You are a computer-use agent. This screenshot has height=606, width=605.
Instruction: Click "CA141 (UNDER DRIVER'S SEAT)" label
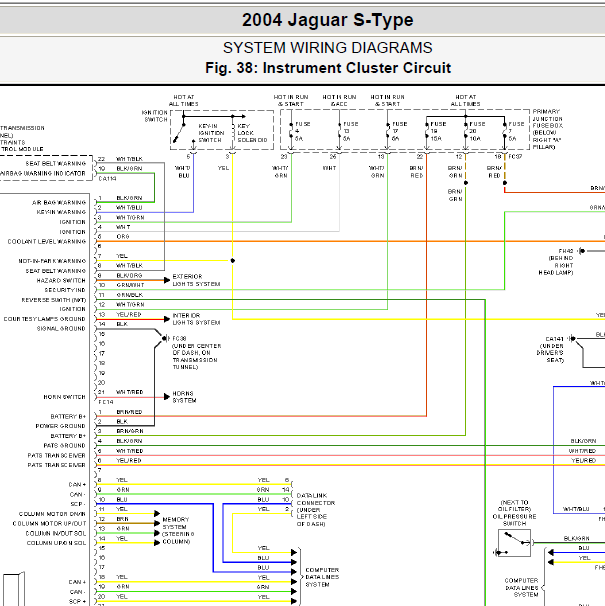pyautogui.click(x=550, y=349)
